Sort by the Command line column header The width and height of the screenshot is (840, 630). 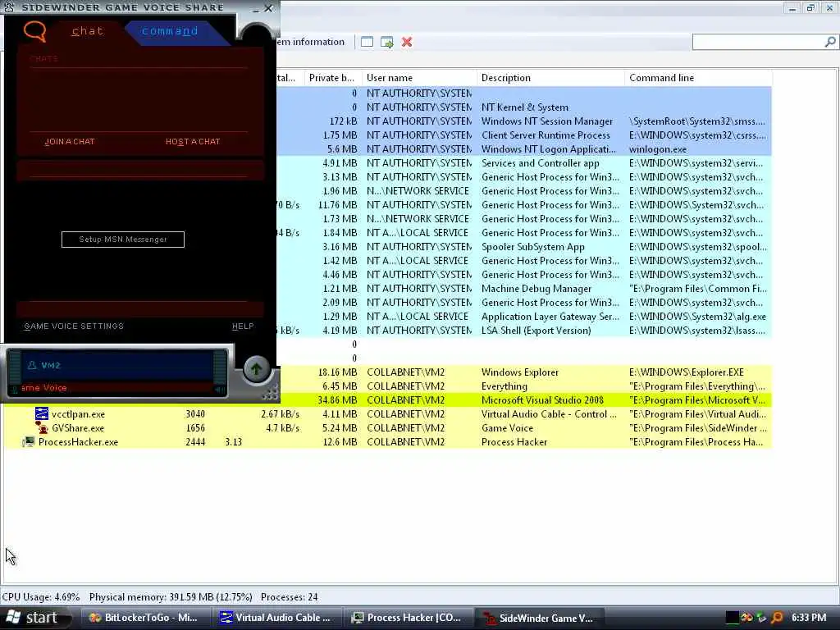[x=699, y=78]
